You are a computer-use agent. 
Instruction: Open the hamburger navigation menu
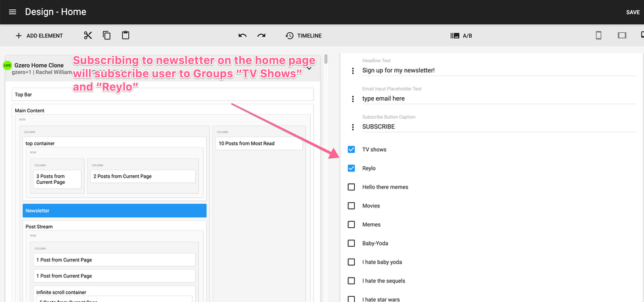pyautogui.click(x=12, y=12)
